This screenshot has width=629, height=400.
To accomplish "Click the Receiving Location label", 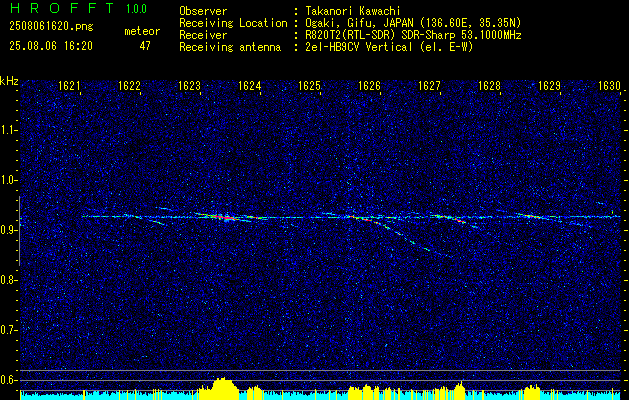I will [233, 23].
